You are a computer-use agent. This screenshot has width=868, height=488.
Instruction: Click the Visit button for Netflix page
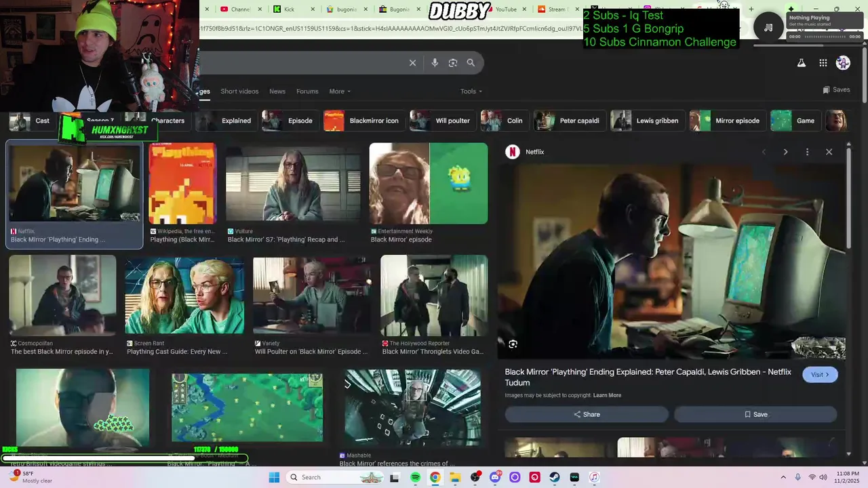pyautogui.click(x=820, y=375)
